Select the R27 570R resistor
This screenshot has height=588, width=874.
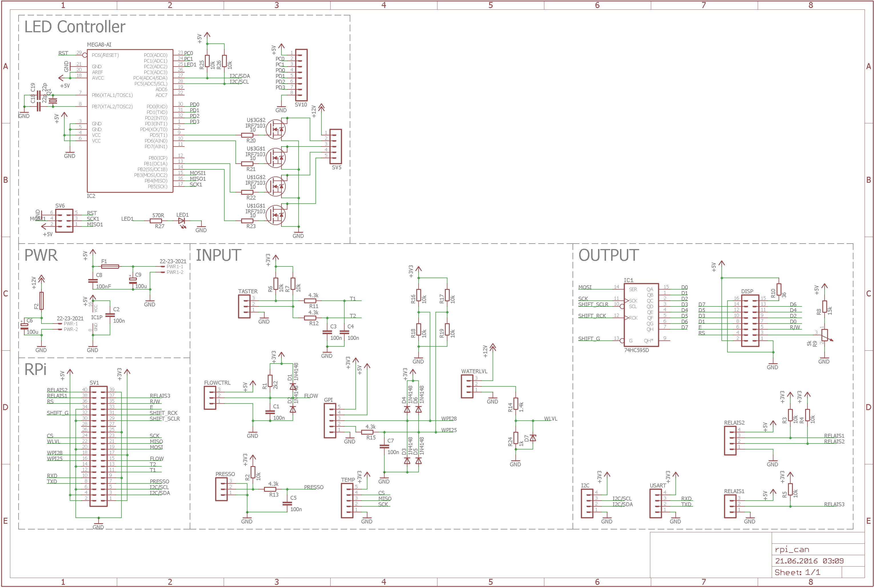156,221
